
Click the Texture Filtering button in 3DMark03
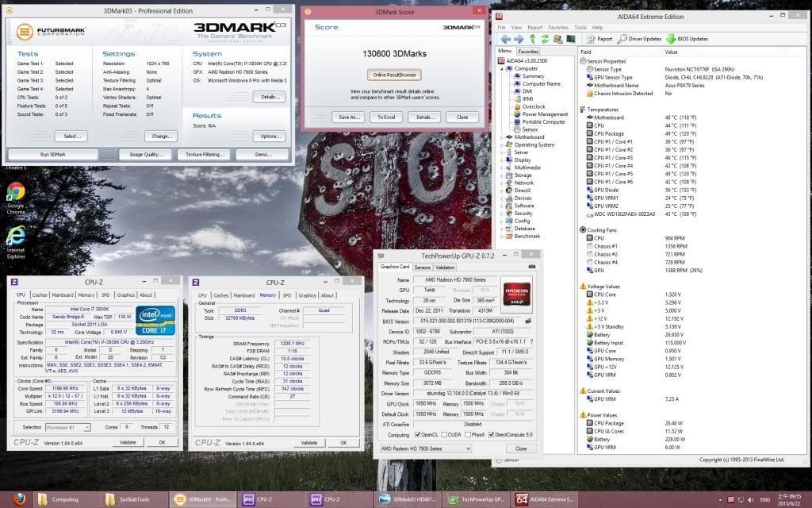(x=205, y=155)
